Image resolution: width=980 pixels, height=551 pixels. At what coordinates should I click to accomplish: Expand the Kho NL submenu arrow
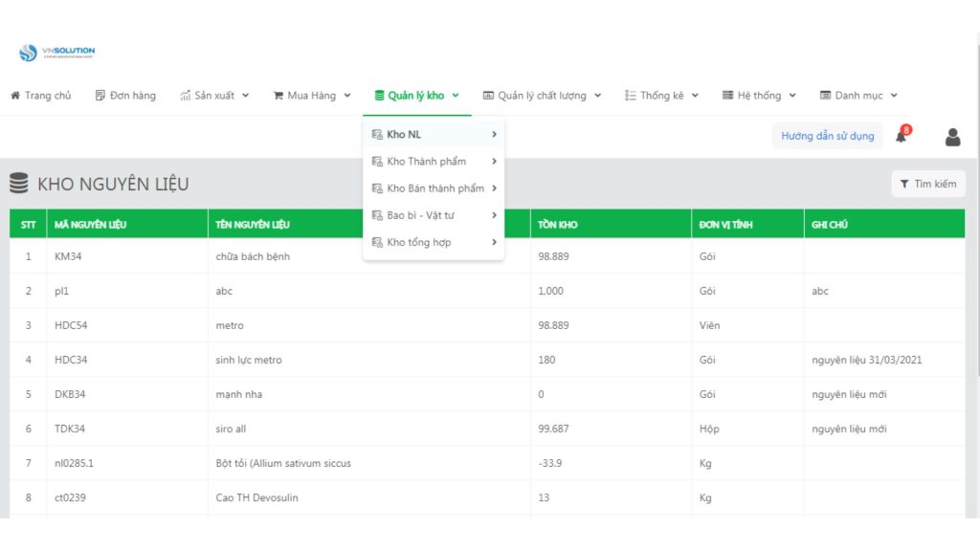(494, 134)
